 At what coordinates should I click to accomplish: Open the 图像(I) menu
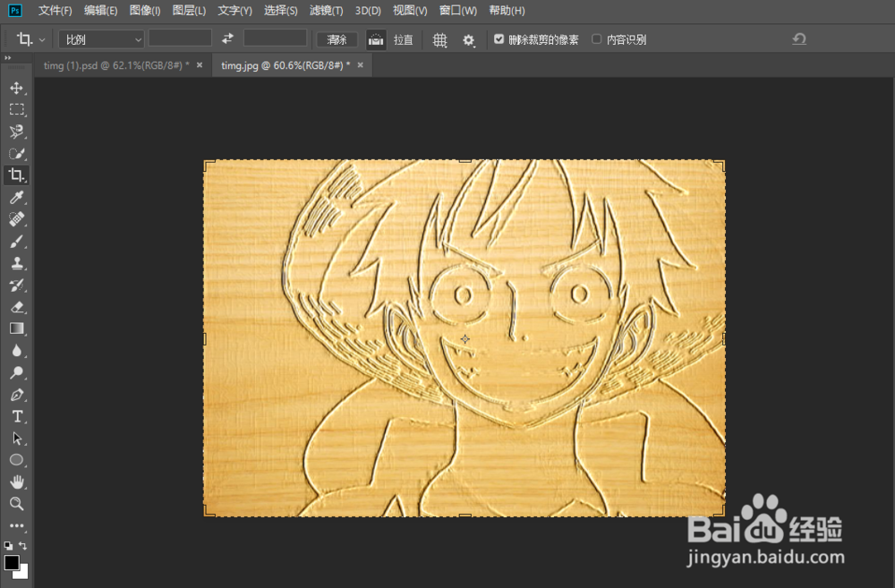click(x=145, y=11)
